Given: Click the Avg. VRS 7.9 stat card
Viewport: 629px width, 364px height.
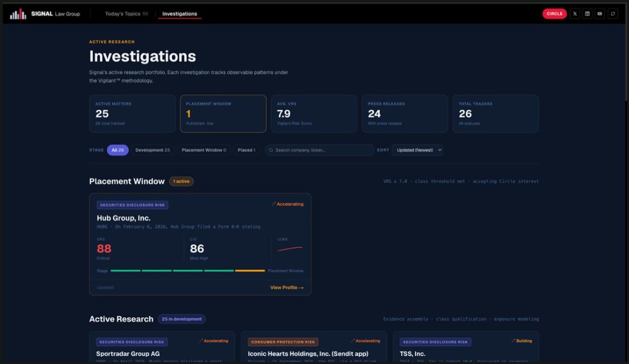Looking at the screenshot, I should pos(314,113).
